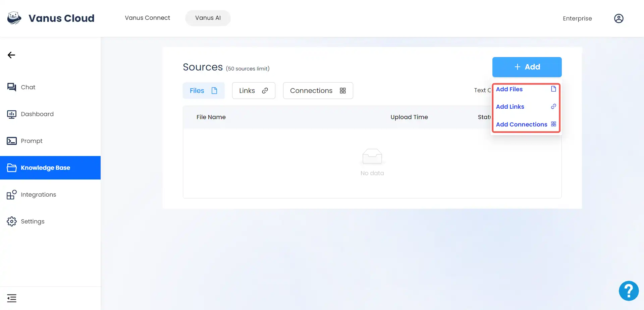Open the user account profile icon
The width and height of the screenshot is (644, 310).
[x=619, y=18]
